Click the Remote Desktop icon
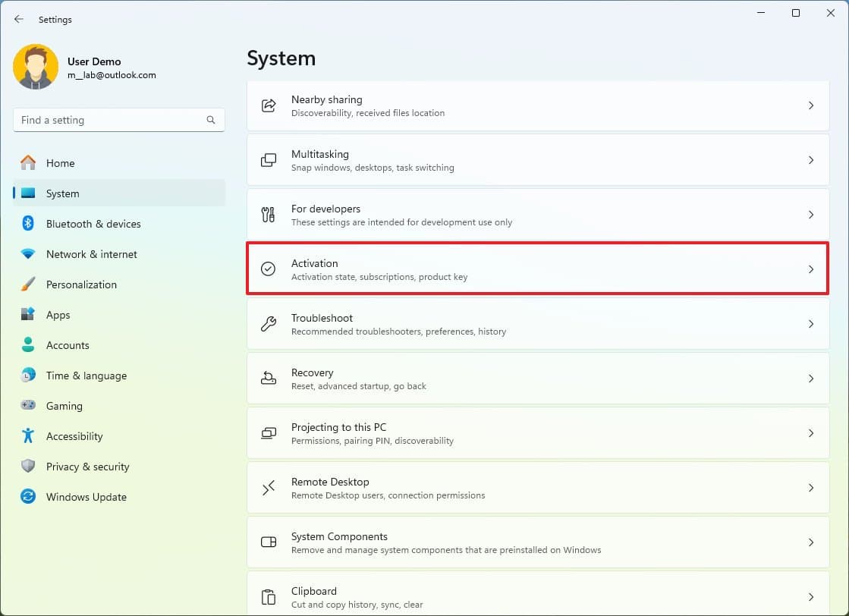The image size is (849, 616). [269, 488]
